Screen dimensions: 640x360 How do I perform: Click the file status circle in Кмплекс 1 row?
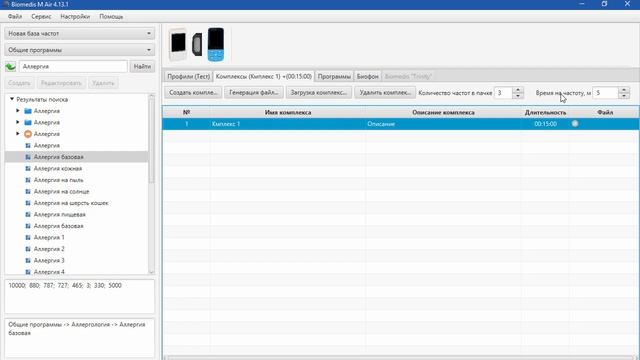click(x=575, y=123)
